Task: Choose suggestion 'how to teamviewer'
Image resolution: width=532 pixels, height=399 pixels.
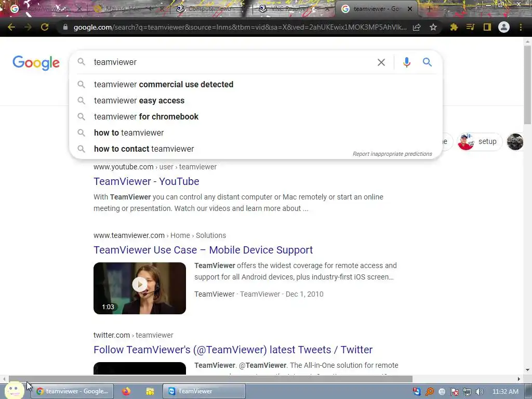Action: coord(256,133)
